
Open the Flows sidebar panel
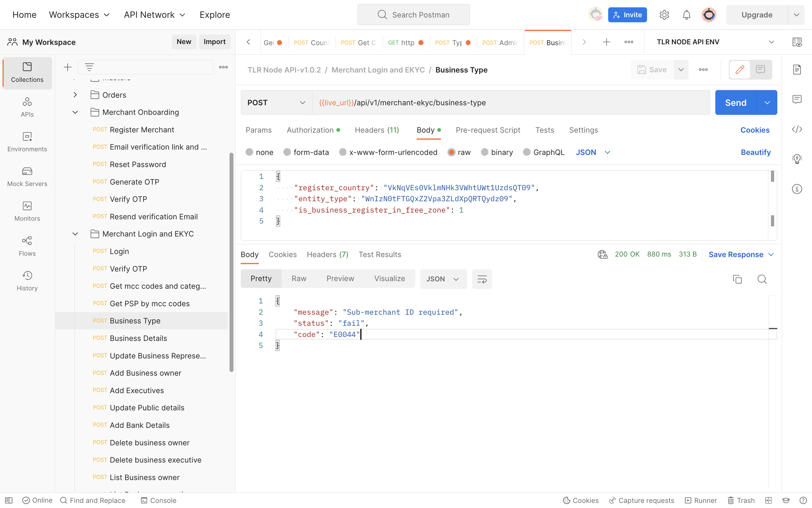27,246
